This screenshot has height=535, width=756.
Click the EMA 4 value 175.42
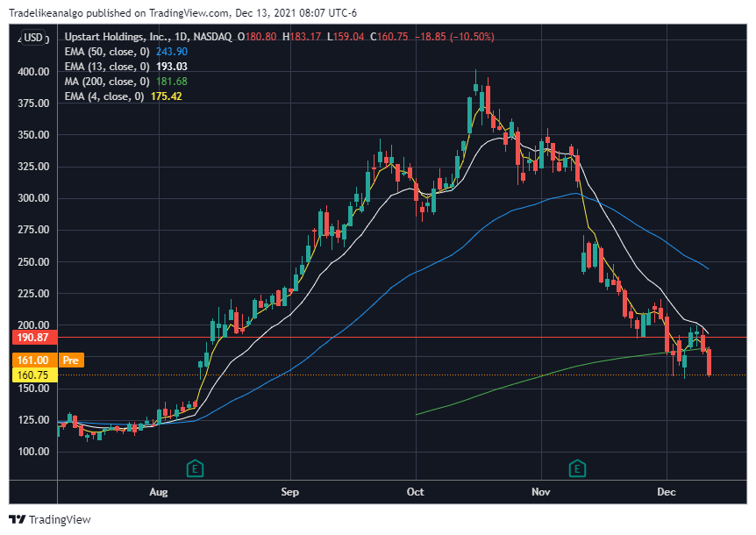point(167,96)
